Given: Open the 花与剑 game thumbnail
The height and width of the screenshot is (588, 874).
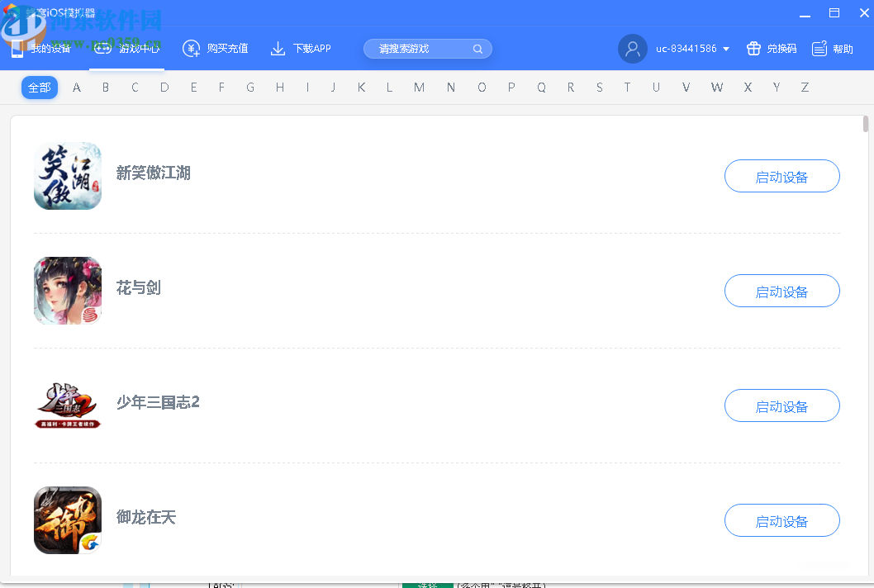Looking at the screenshot, I should pyautogui.click(x=67, y=291).
